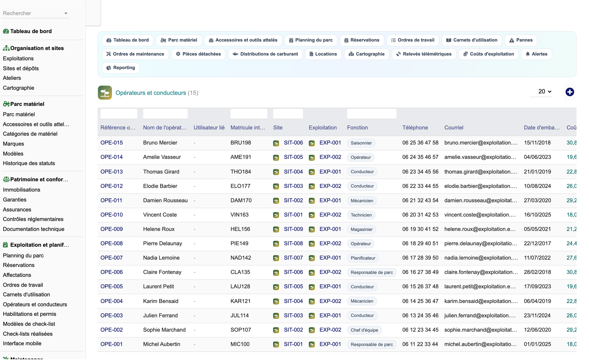Screen dimensions: 589x364
Task: Click the name Julien Ferrand
Action: coord(160,315)
